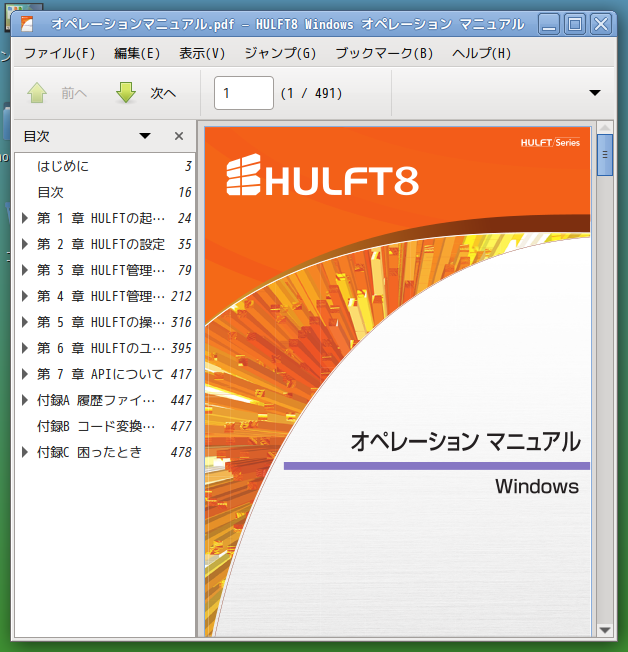Expand 第 6 章 HULFTのユ tree node
This screenshot has width=628, height=652.
(x=25, y=348)
